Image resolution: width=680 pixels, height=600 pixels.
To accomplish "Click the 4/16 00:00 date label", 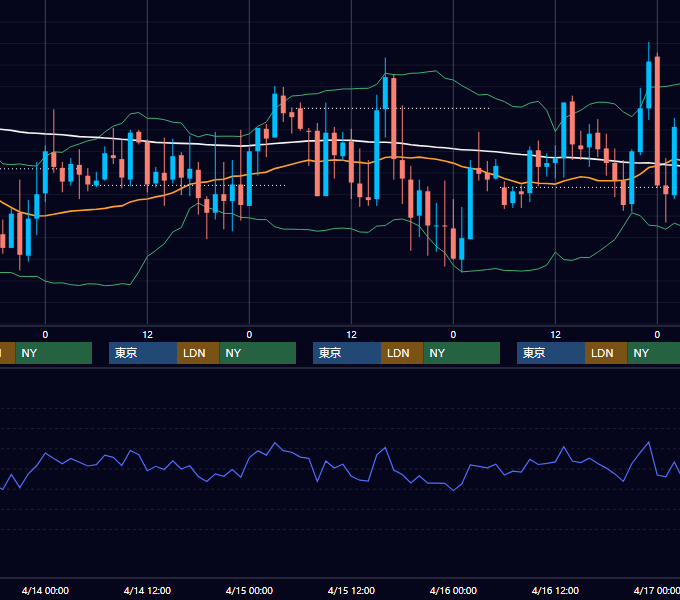I will click(x=453, y=590).
